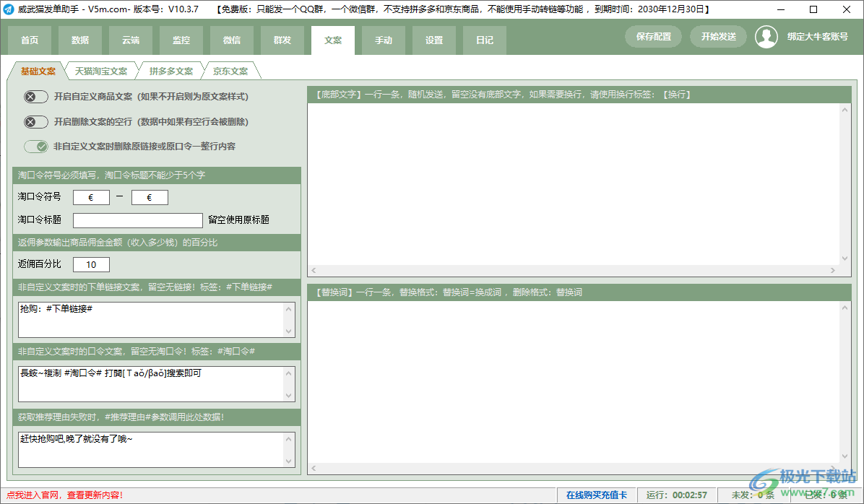
Task: Click the 运行: 00:02:57 status entry
Action: (677, 495)
